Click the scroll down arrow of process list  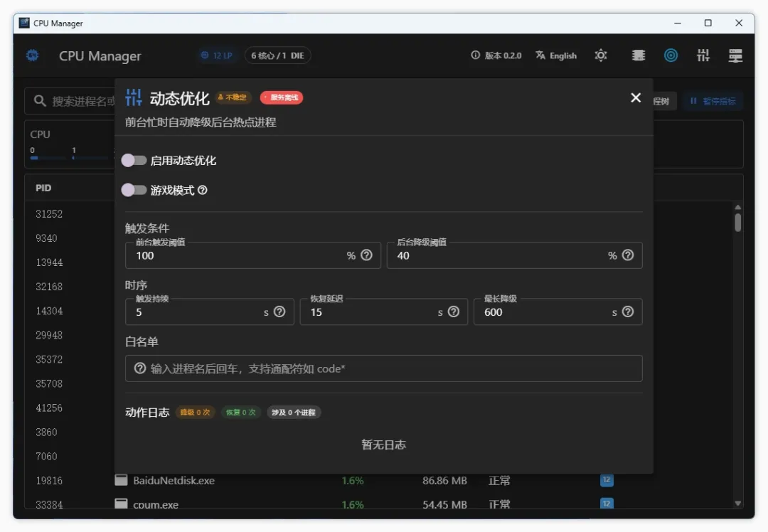pyautogui.click(x=737, y=503)
